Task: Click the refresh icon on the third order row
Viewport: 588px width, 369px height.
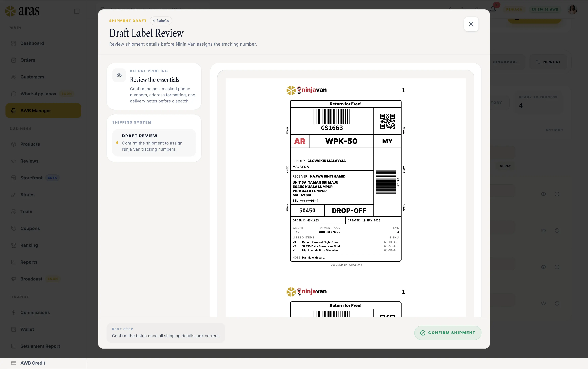Action: point(557,267)
